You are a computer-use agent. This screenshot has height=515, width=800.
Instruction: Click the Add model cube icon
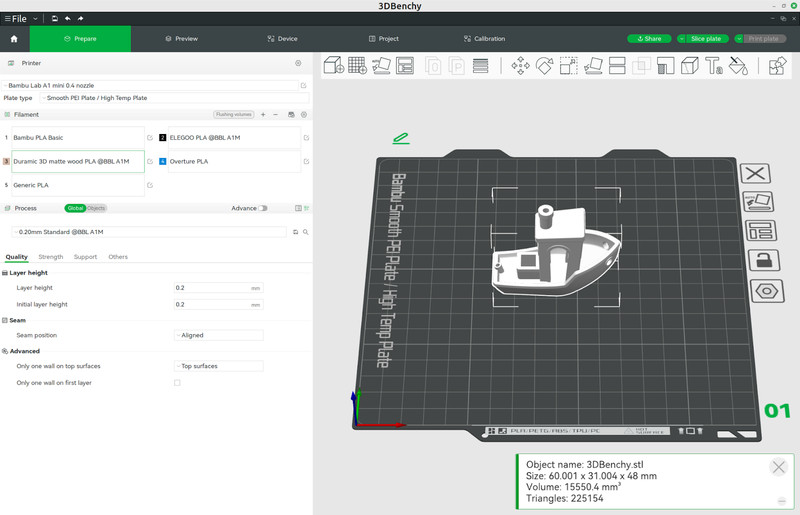[x=334, y=65]
